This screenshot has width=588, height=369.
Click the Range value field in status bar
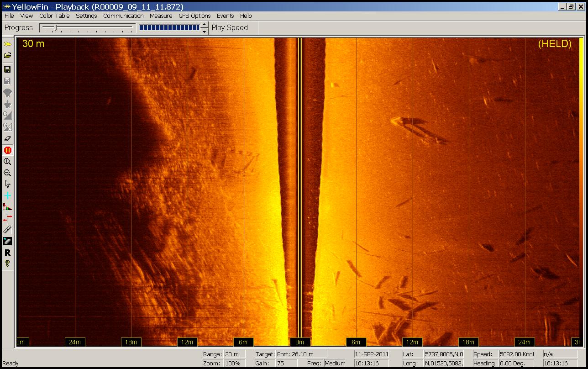point(235,354)
